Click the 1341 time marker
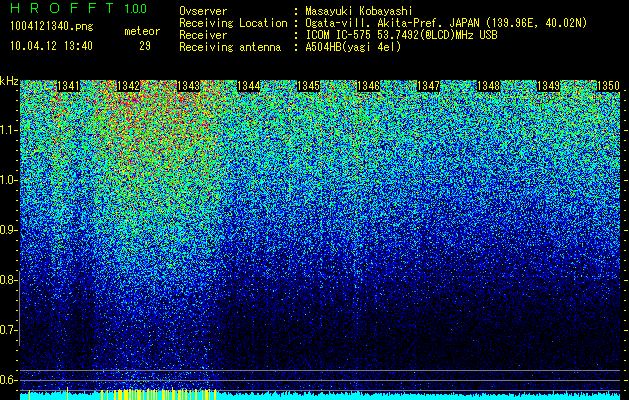 pyautogui.click(x=68, y=86)
